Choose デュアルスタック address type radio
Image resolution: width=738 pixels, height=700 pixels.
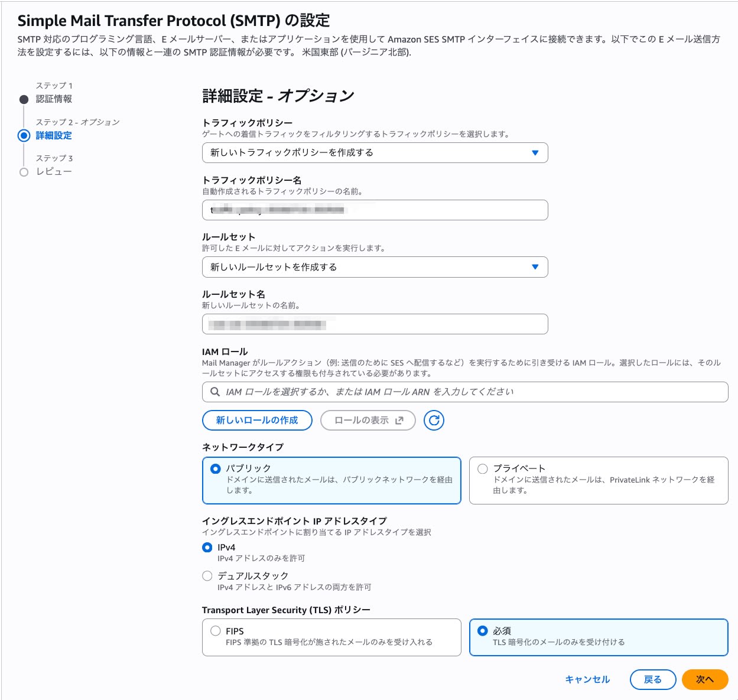207,575
